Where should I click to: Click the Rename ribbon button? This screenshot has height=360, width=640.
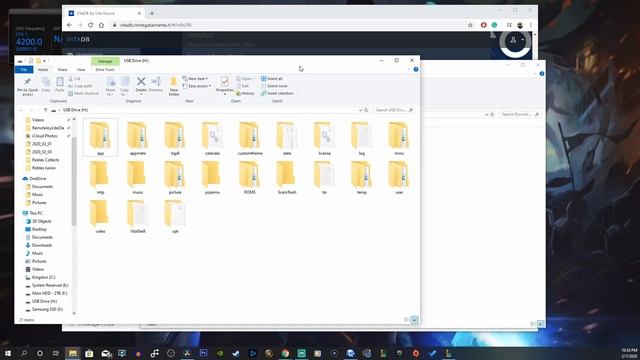click(156, 84)
